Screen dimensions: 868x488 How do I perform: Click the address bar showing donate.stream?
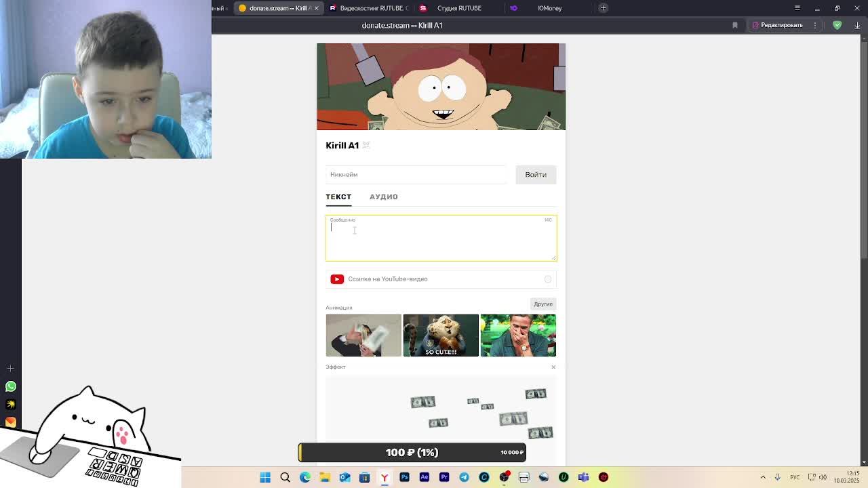(402, 25)
